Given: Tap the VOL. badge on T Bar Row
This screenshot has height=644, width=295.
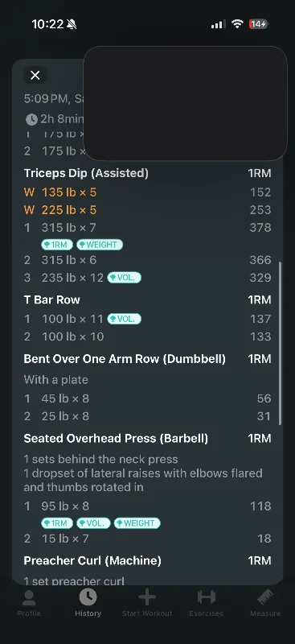Looking at the screenshot, I should [124, 319].
